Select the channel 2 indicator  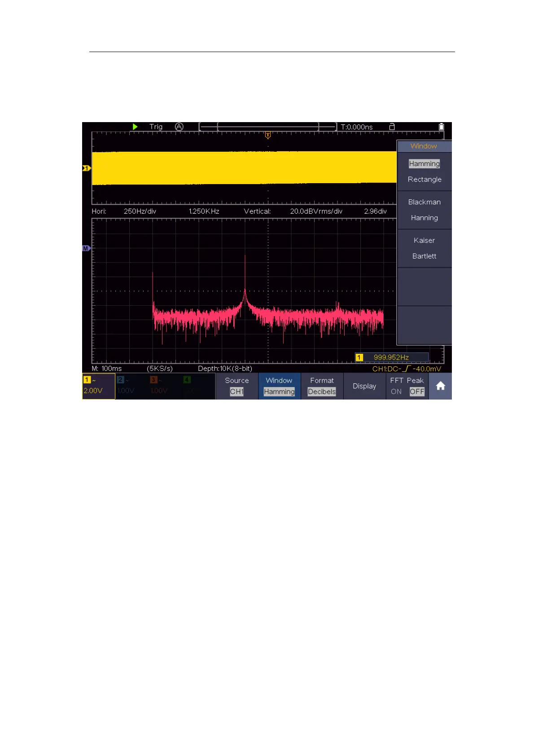126,386
